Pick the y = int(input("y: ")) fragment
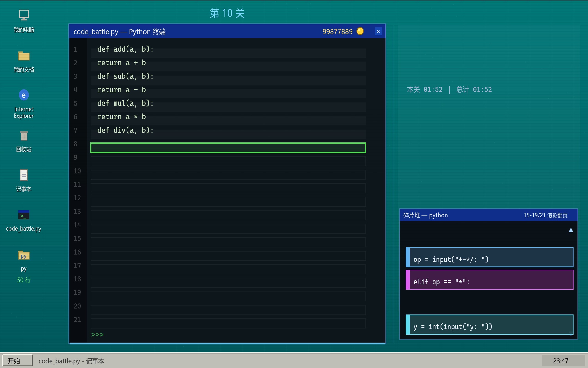Viewport: 588px width, 368px height. click(489, 324)
